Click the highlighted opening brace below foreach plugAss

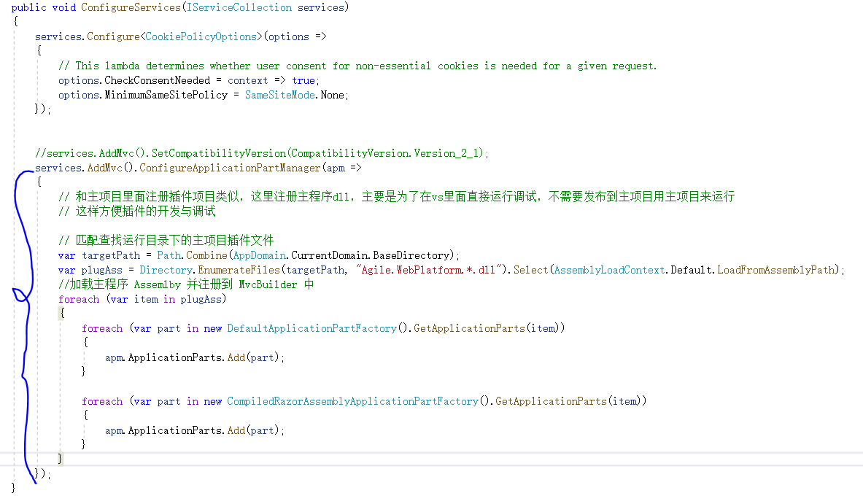click(62, 313)
